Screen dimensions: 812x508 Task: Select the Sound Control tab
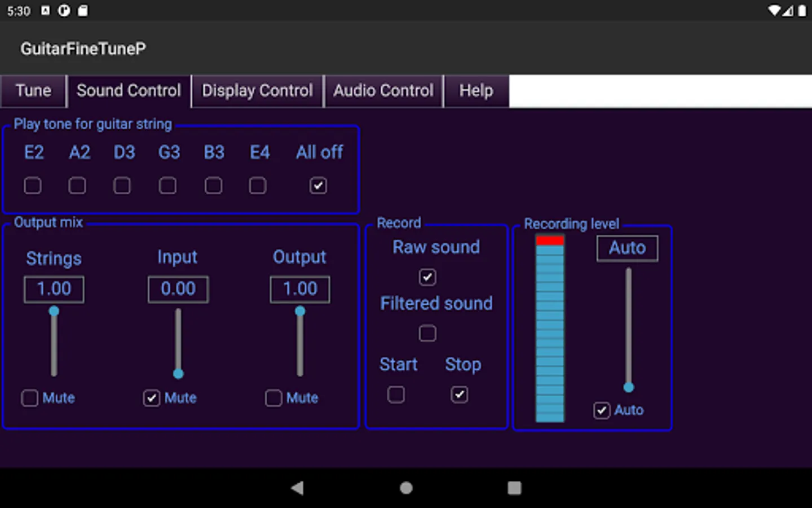coord(129,91)
